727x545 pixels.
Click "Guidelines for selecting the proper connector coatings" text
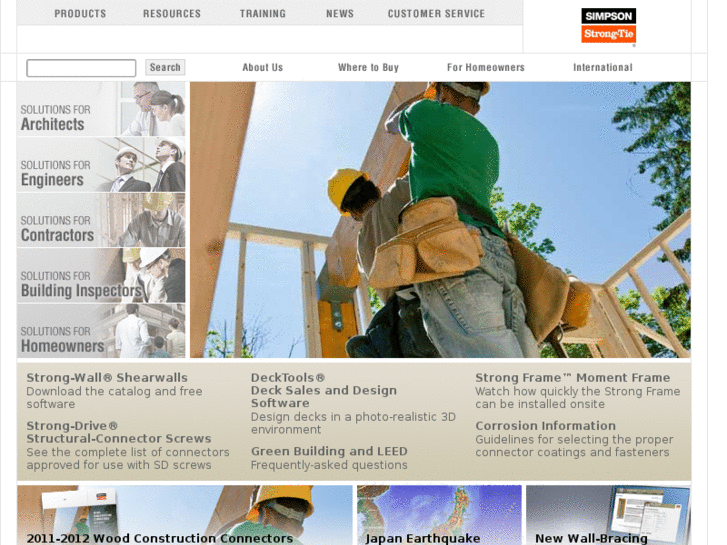pyautogui.click(x=574, y=446)
